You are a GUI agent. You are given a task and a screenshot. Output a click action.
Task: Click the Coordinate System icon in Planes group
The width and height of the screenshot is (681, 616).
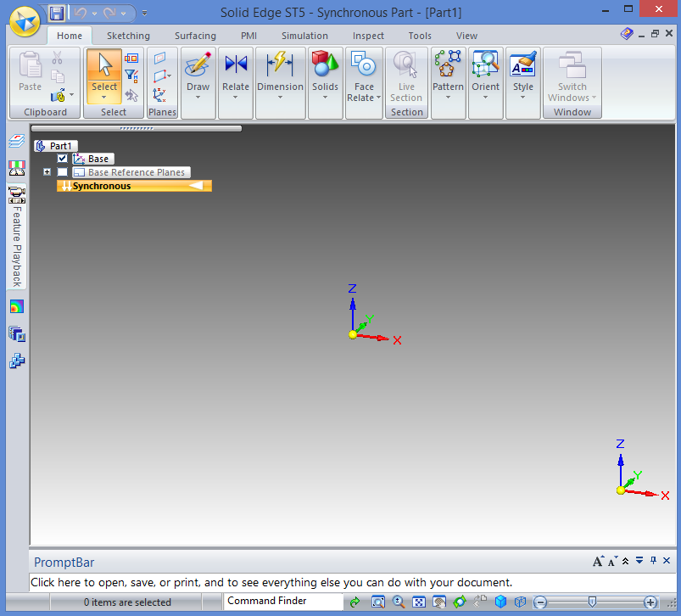[159, 95]
